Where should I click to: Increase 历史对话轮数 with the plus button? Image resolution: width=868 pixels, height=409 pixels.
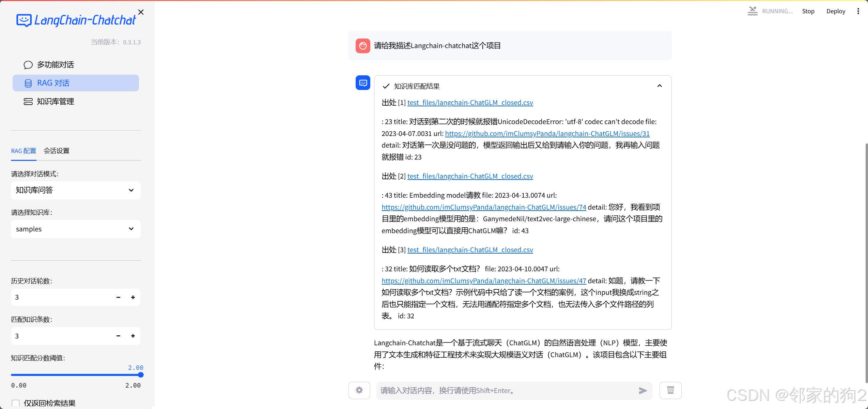pos(133,298)
